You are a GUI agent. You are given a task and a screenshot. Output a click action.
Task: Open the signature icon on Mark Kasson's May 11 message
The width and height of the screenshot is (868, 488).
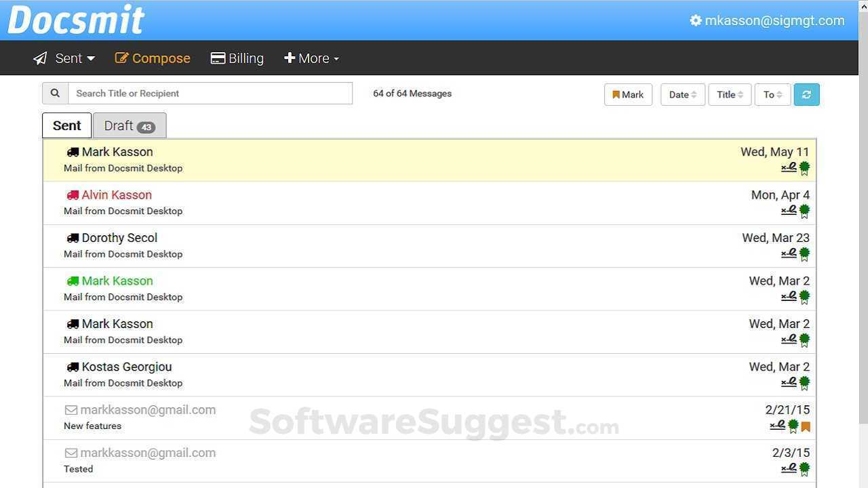(789, 167)
